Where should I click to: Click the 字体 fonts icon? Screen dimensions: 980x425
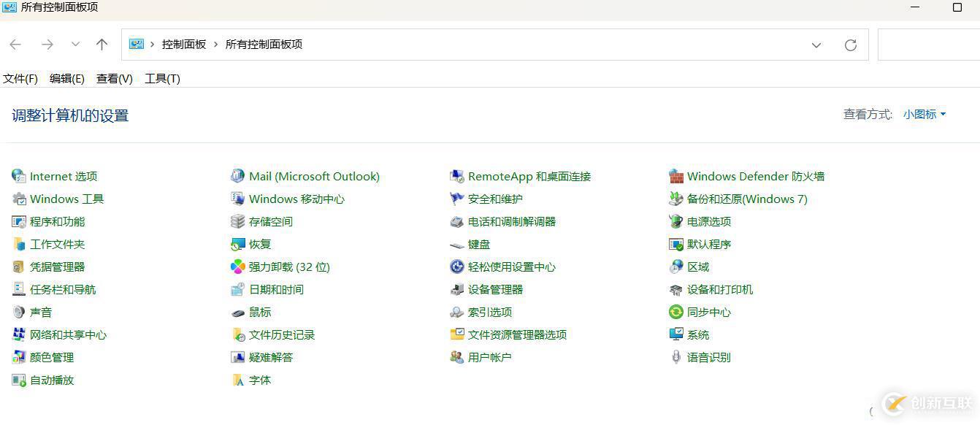click(x=237, y=380)
